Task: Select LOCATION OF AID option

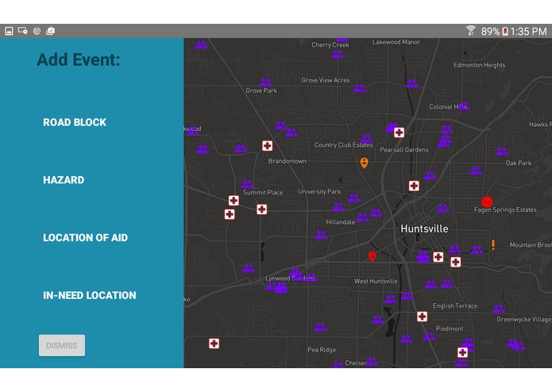Action: 85,238
